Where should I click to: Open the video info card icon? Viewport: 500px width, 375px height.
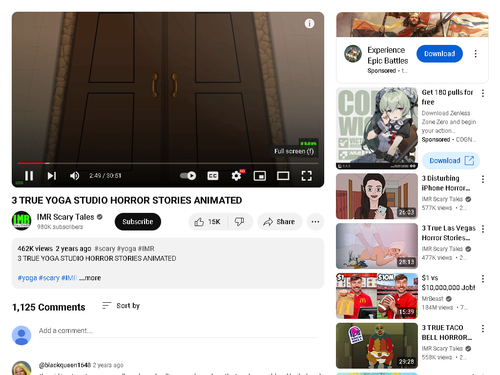309,23
